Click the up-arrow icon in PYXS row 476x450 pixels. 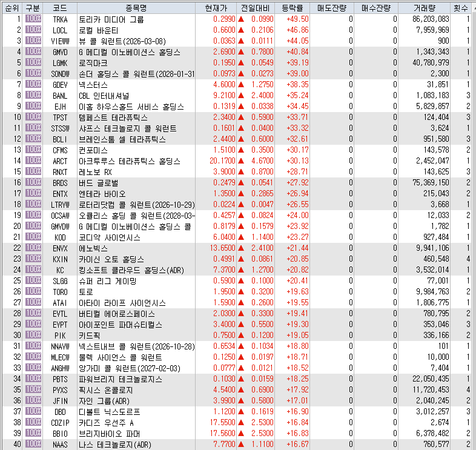(x=241, y=389)
